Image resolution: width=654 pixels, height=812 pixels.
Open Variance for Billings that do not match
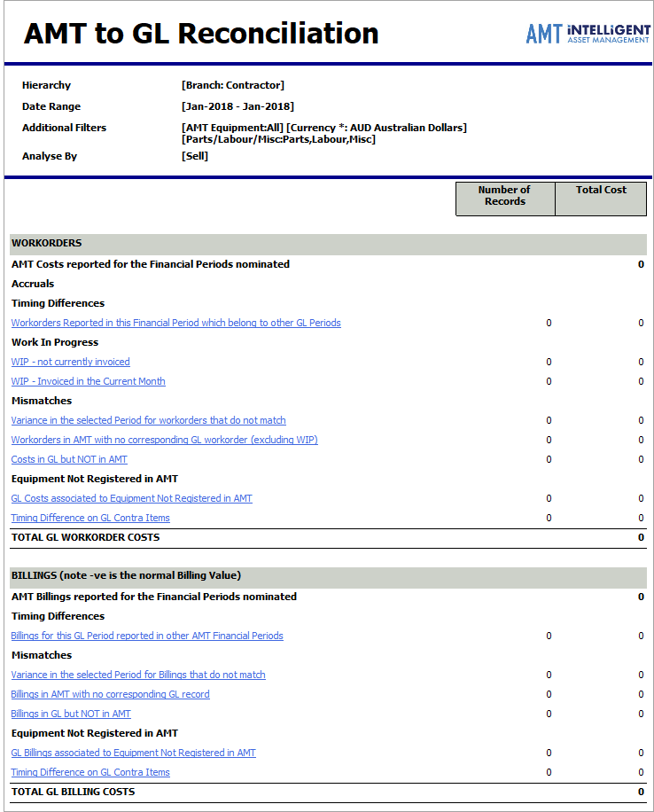(x=138, y=675)
